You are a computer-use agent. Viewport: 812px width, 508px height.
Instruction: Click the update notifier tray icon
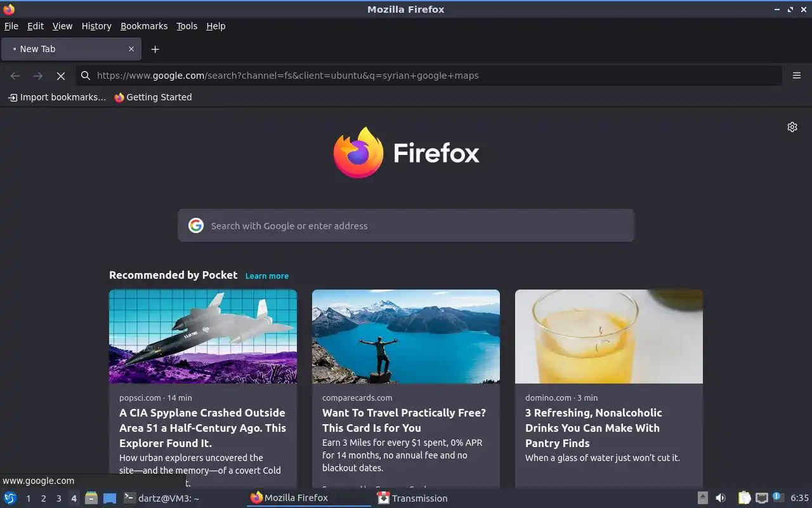coord(778,497)
